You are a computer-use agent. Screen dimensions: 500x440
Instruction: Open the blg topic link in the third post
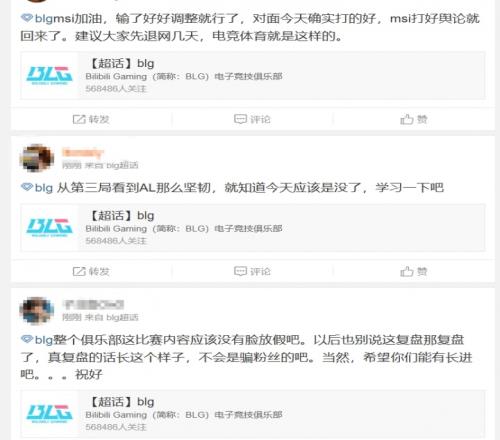click(x=44, y=340)
